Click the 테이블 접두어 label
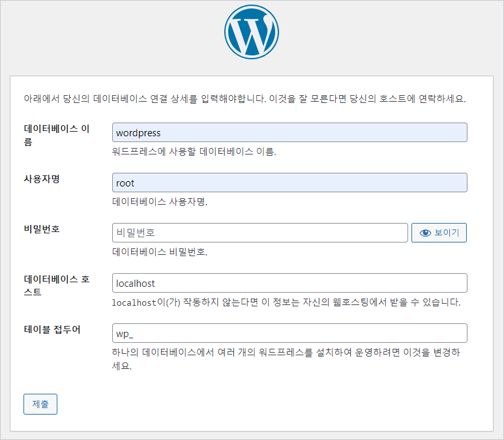This screenshot has width=504, height=440. point(52,329)
